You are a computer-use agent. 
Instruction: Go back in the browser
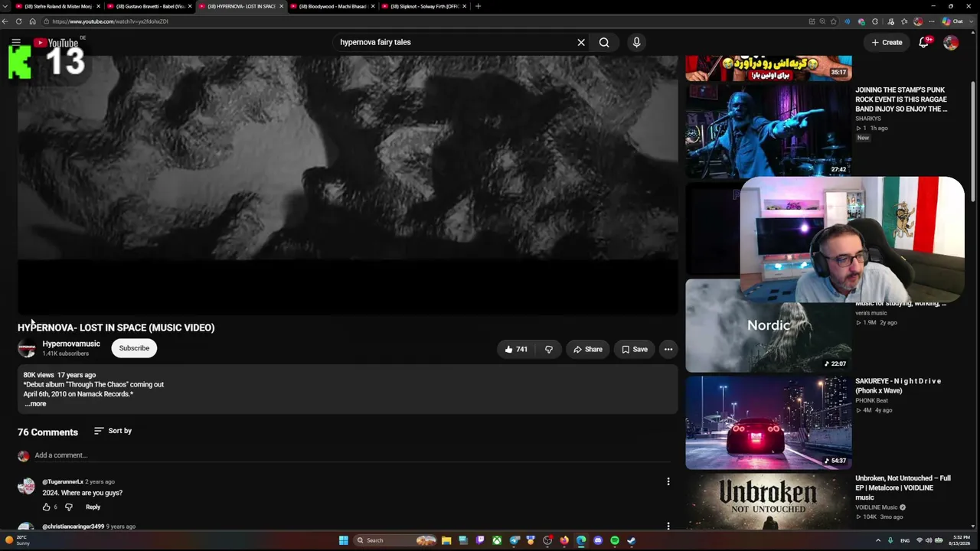point(5,21)
